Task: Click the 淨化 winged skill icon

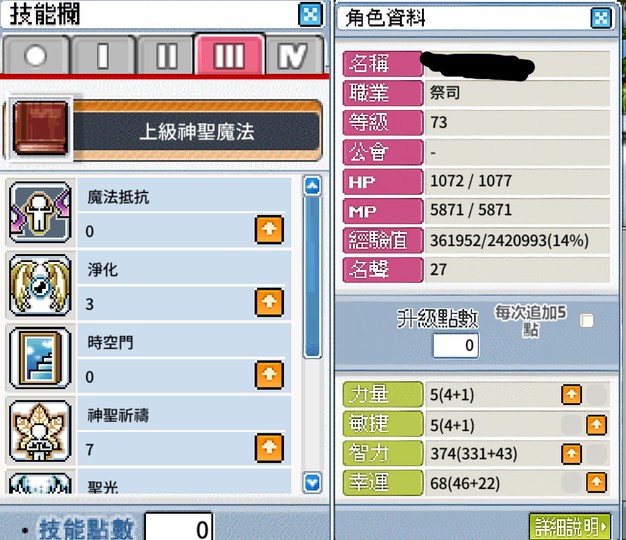Action: (x=40, y=285)
